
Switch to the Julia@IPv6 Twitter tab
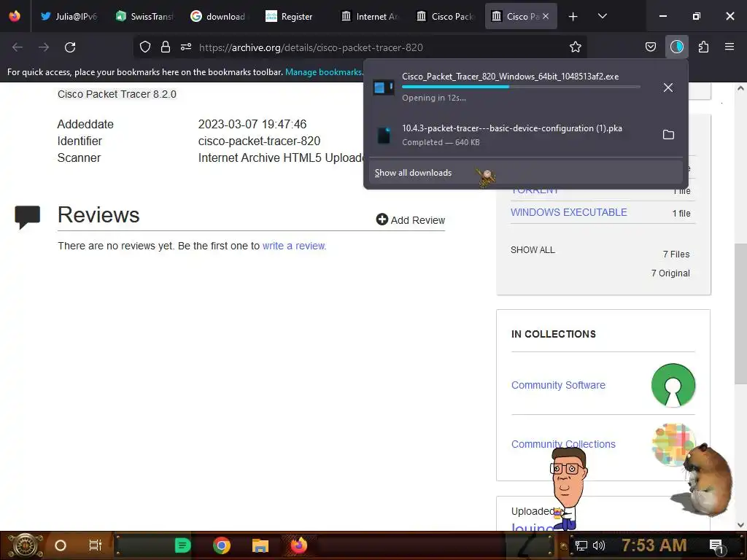click(68, 16)
